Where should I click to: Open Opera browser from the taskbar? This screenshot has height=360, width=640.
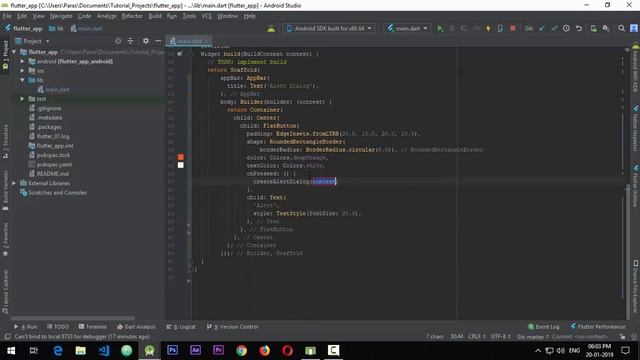[287, 350]
